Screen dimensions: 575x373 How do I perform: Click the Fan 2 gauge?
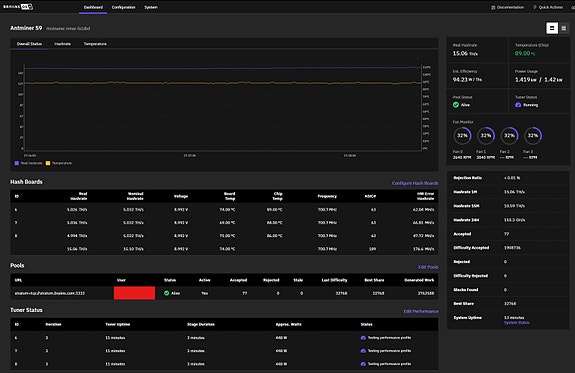[x=509, y=136]
